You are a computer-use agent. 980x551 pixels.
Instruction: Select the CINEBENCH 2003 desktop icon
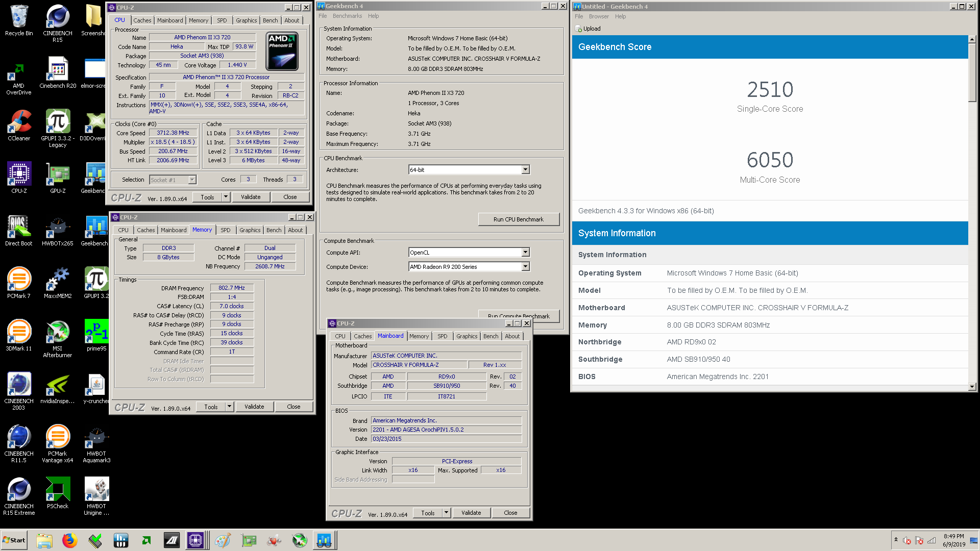(x=19, y=391)
